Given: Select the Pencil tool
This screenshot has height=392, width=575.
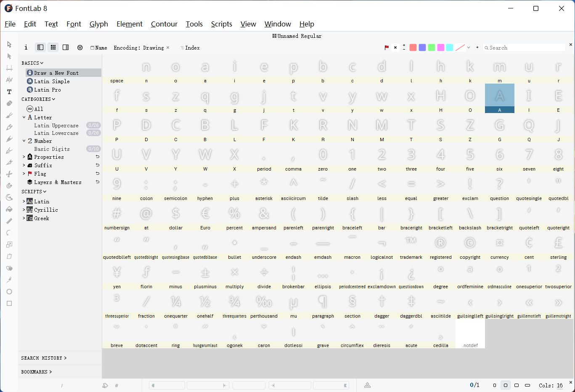Looking at the screenshot, I should click(x=9, y=127).
